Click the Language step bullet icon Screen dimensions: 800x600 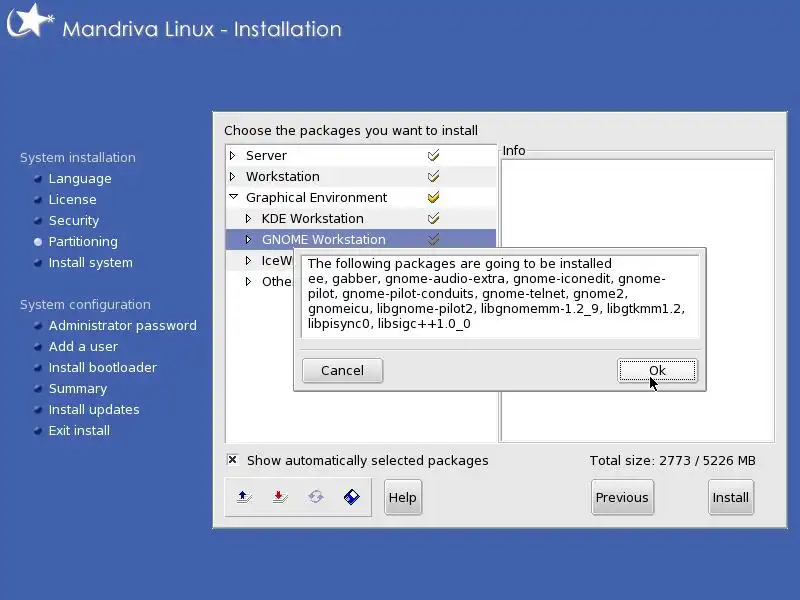point(38,179)
